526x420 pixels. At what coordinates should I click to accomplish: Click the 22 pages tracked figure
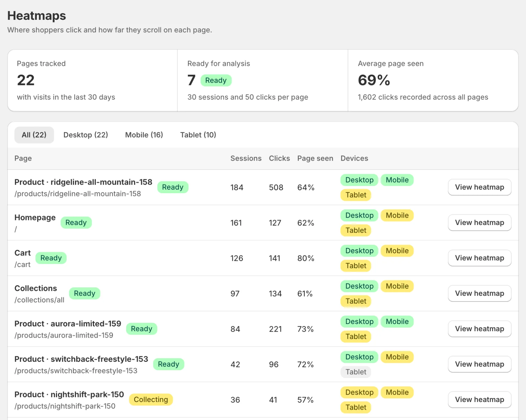26,80
